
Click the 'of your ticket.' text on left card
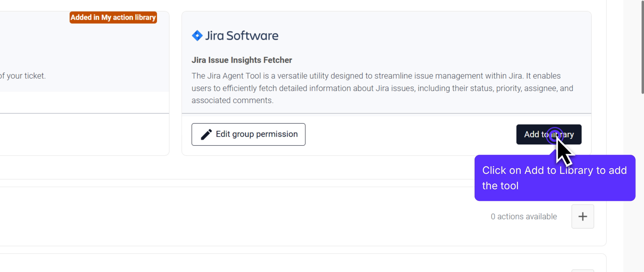click(23, 76)
